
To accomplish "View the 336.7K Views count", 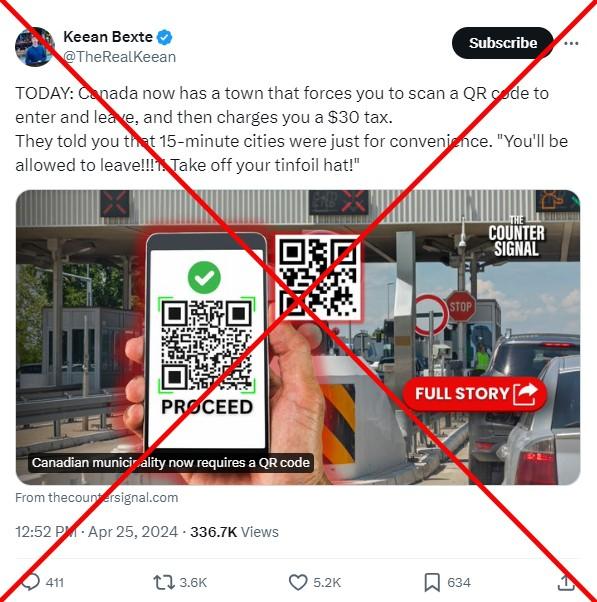I will pos(234,532).
